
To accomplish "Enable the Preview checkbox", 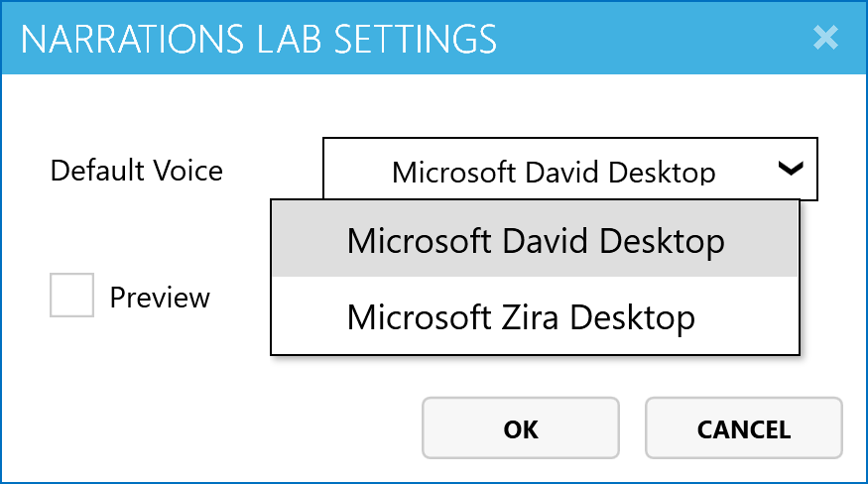I will point(71,296).
